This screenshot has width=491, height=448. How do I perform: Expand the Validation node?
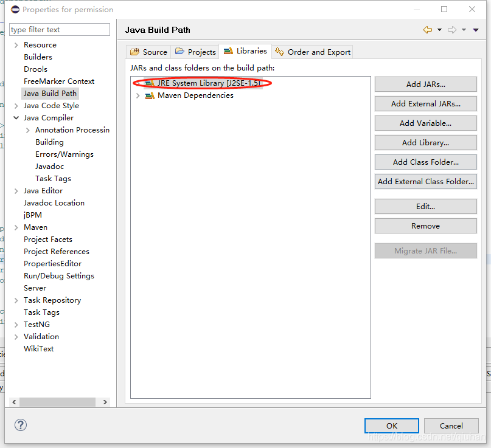coord(16,337)
